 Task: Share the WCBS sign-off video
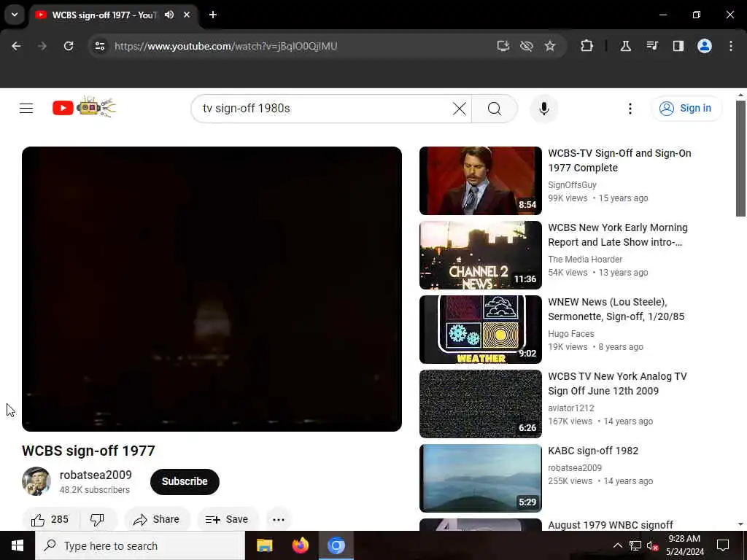157,519
